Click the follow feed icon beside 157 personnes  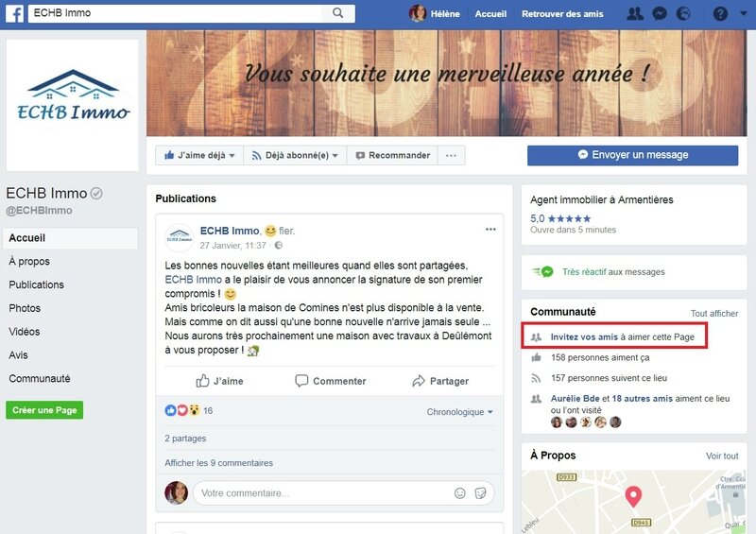[536, 378]
